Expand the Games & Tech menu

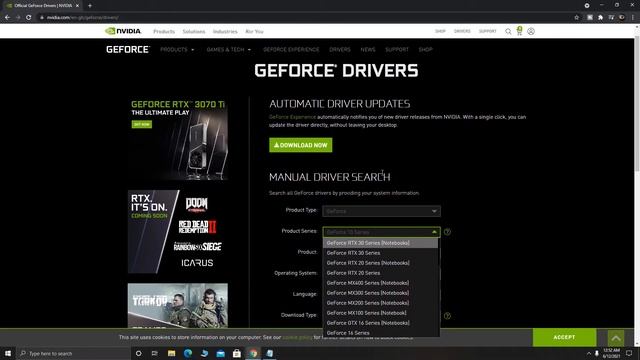tap(229, 49)
